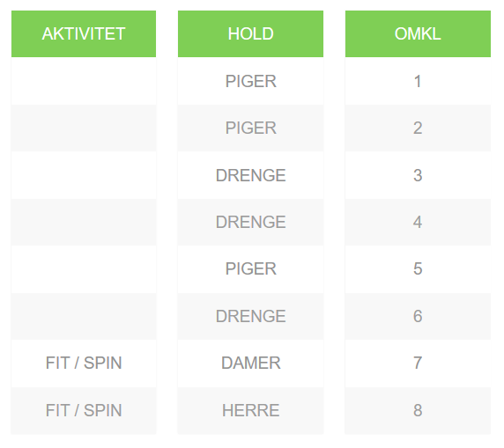Screen dimensions: 504x448
Task: Select OMKL number 7 cell
Action: point(418,363)
